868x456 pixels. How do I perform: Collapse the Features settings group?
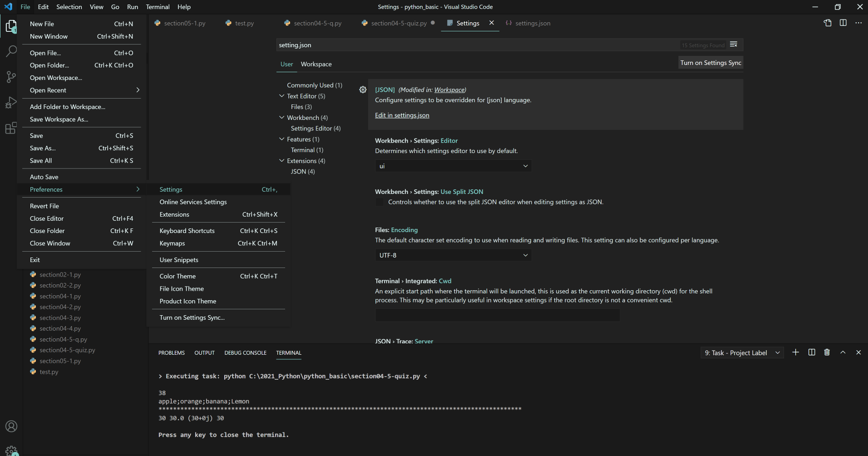point(282,139)
